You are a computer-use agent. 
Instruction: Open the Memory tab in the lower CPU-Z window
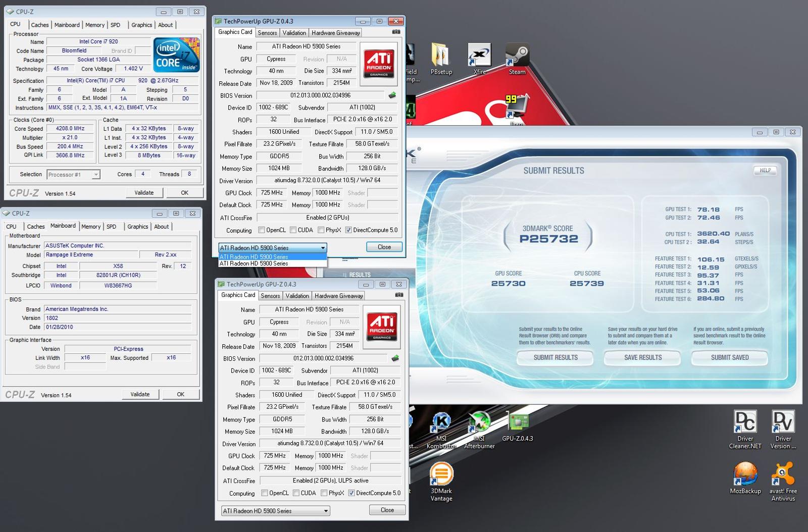point(91,227)
